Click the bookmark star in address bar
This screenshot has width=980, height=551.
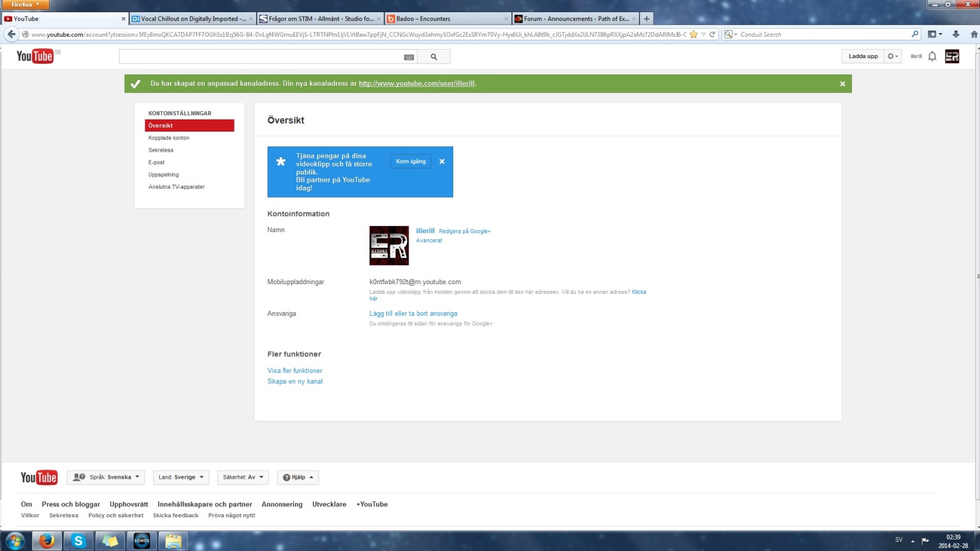(693, 34)
